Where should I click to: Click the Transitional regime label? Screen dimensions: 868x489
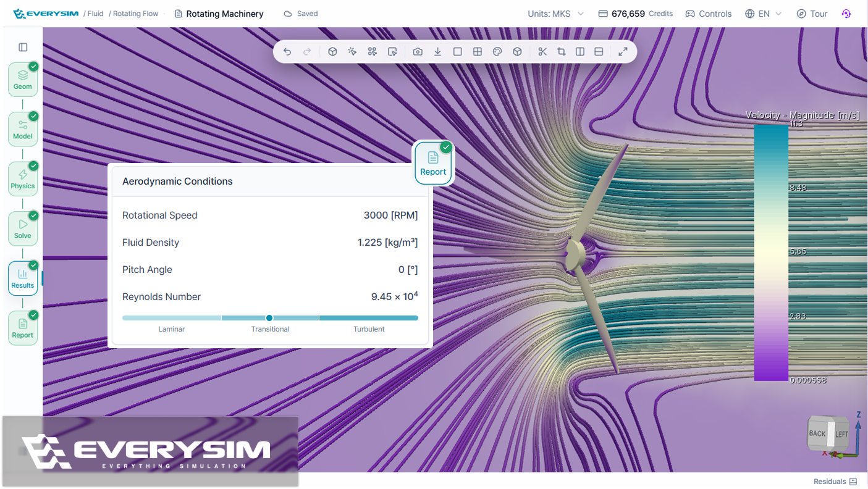click(x=270, y=329)
